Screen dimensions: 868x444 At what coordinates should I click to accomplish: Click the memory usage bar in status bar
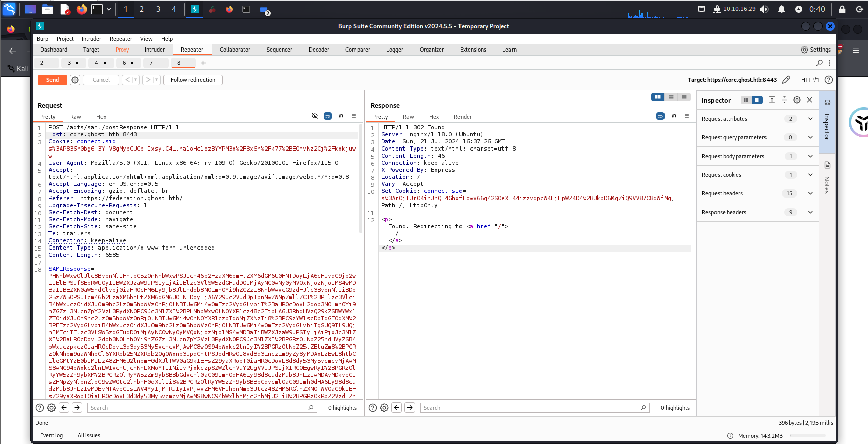(808, 436)
